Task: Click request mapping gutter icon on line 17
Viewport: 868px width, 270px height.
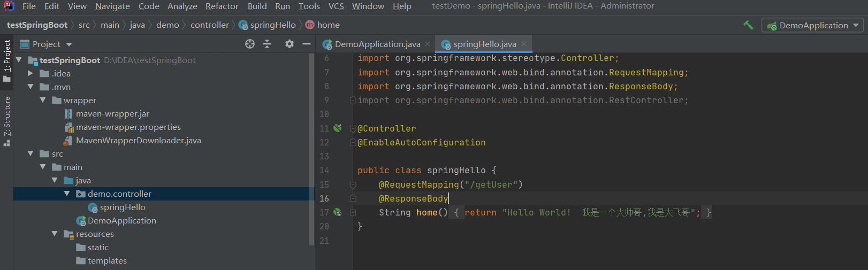Action: click(x=337, y=212)
